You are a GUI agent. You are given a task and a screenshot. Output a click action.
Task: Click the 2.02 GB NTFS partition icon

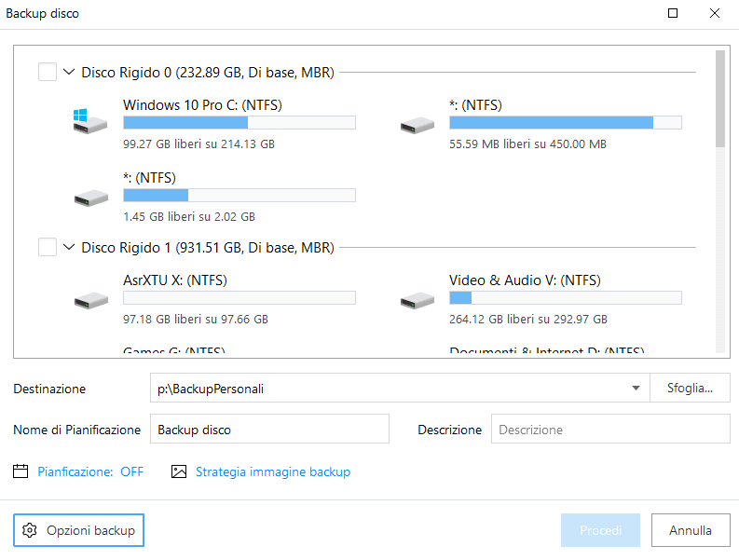[91, 197]
